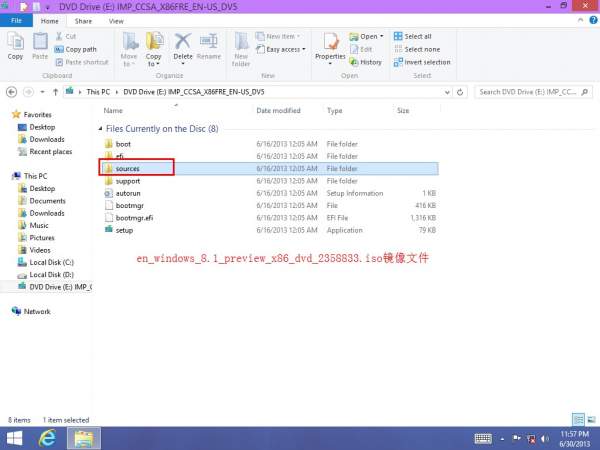Switch to the Share ribbon tab
600x450 pixels.
(x=83, y=21)
